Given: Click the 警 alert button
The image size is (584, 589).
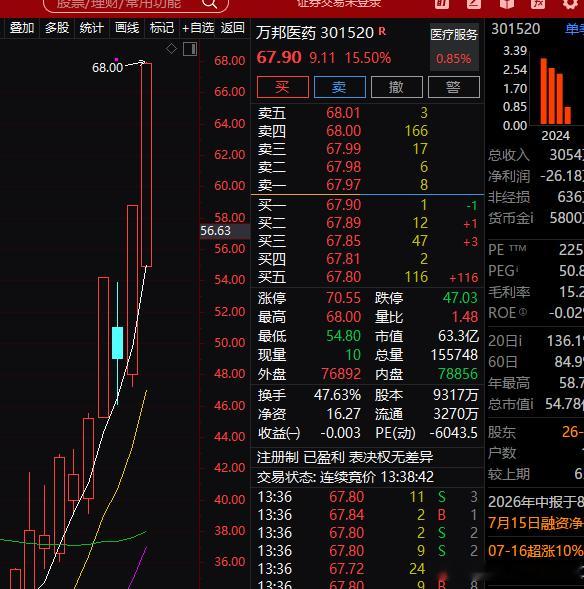Looking at the screenshot, I should tap(454, 87).
